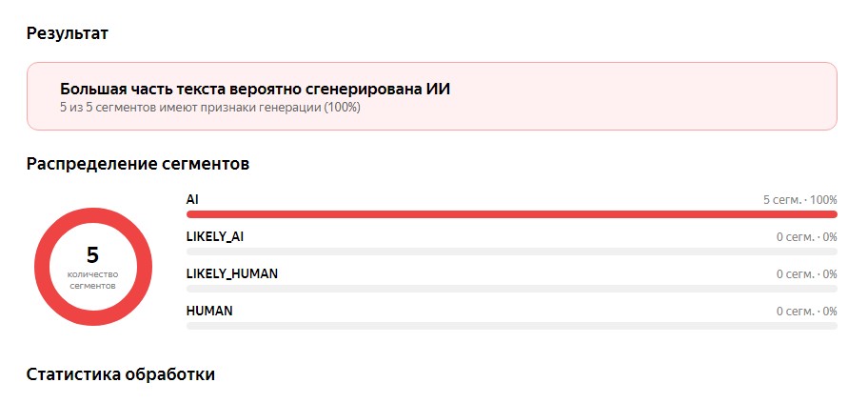Click the 'Распределение сегментов' heading
Image resolution: width=868 pixels, height=403 pixels.
pyautogui.click(x=138, y=164)
